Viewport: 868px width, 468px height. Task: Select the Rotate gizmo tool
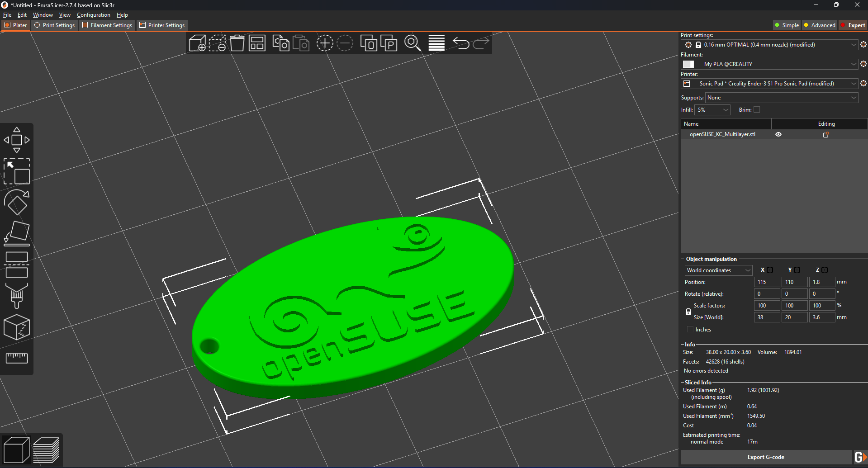[17, 202]
